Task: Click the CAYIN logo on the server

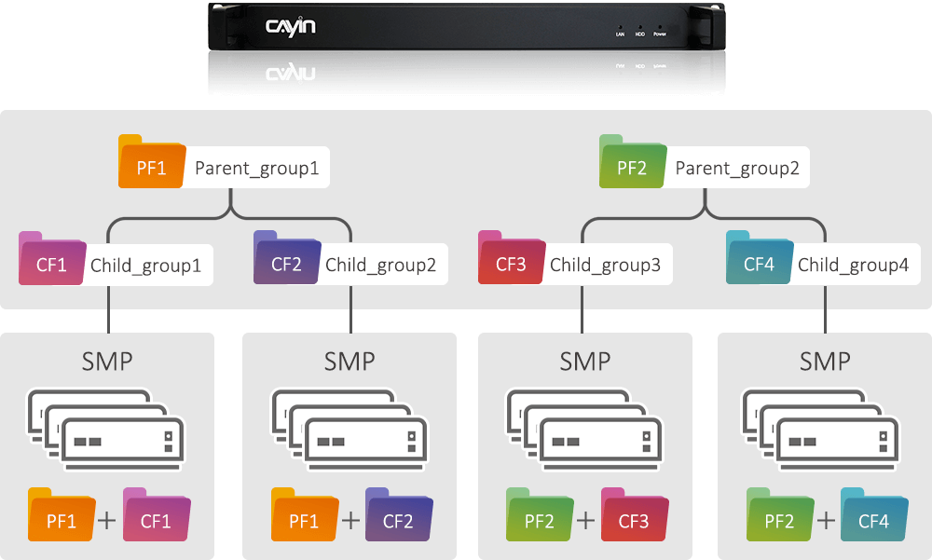Action: (x=290, y=27)
